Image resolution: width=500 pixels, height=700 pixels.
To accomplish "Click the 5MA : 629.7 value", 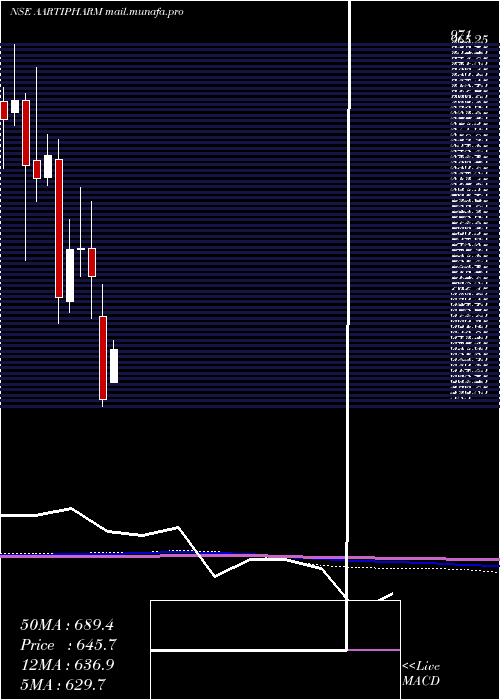I will 63,684.
